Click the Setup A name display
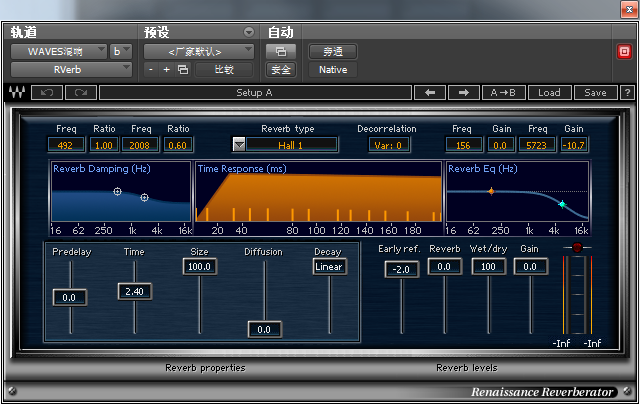This screenshot has height=405, width=640. [255, 93]
